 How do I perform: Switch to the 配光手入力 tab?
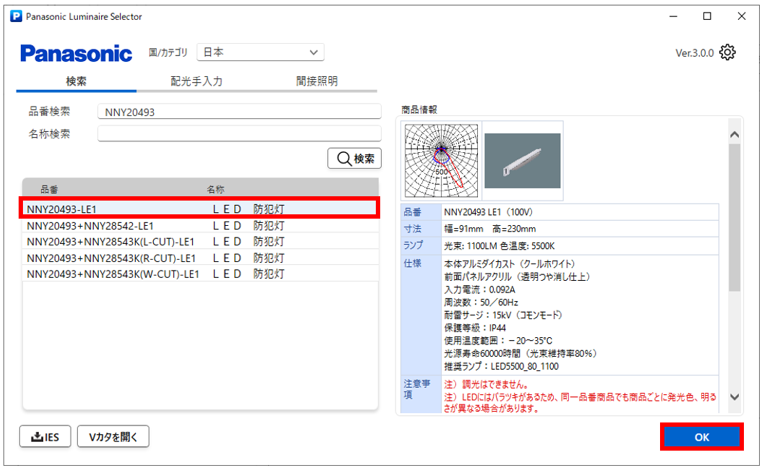pyautogui.click(x=197, y=81)
